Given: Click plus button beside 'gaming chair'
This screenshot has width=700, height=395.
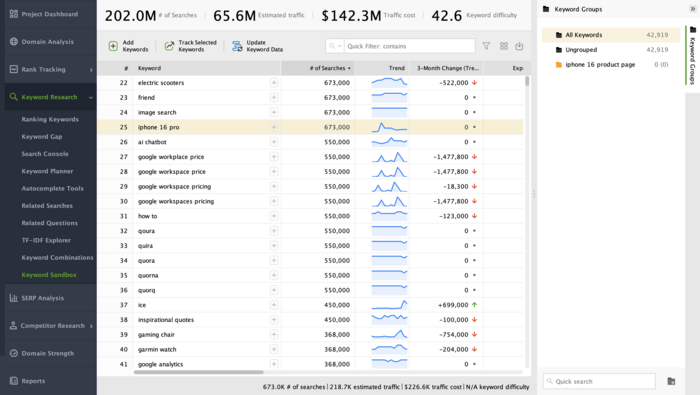Looking at the screenshot, I should click(x=274, y=334).
